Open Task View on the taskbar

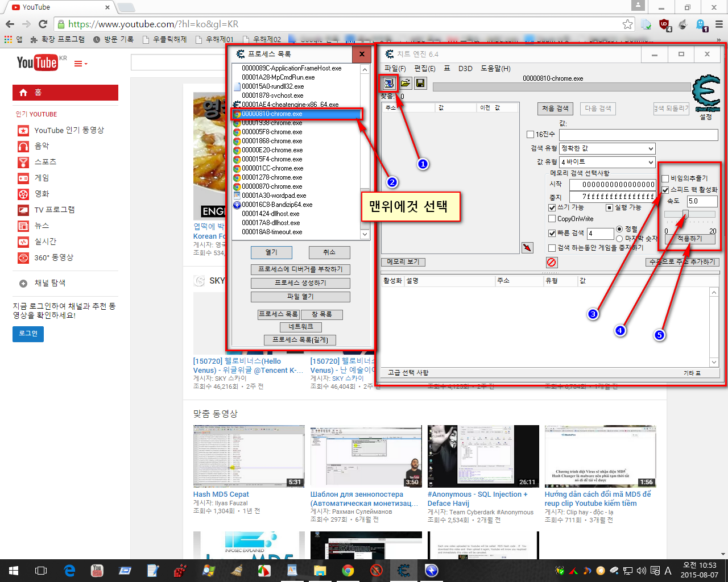coord(41,571)
